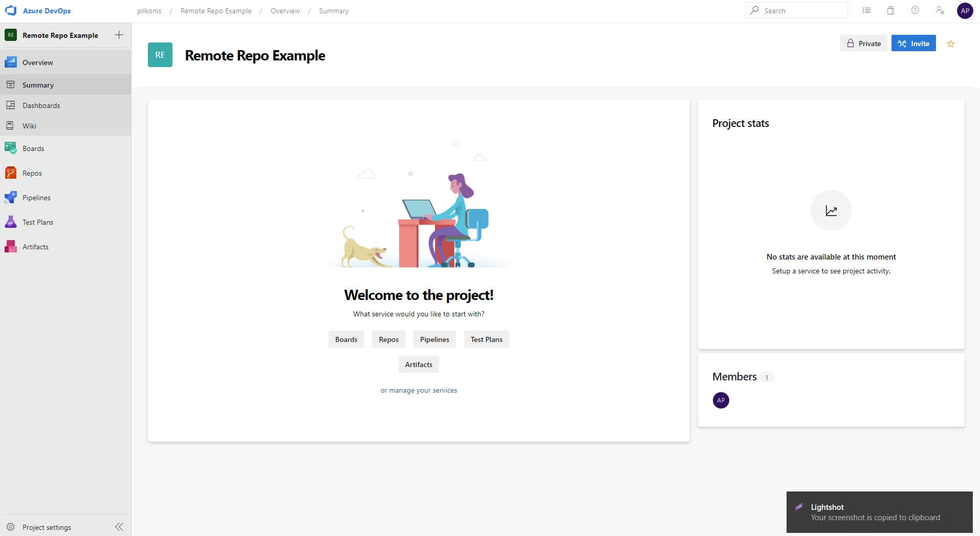Click the Overview hub icon
This screenshot has height=536, width=980.
tap(11, 62)
